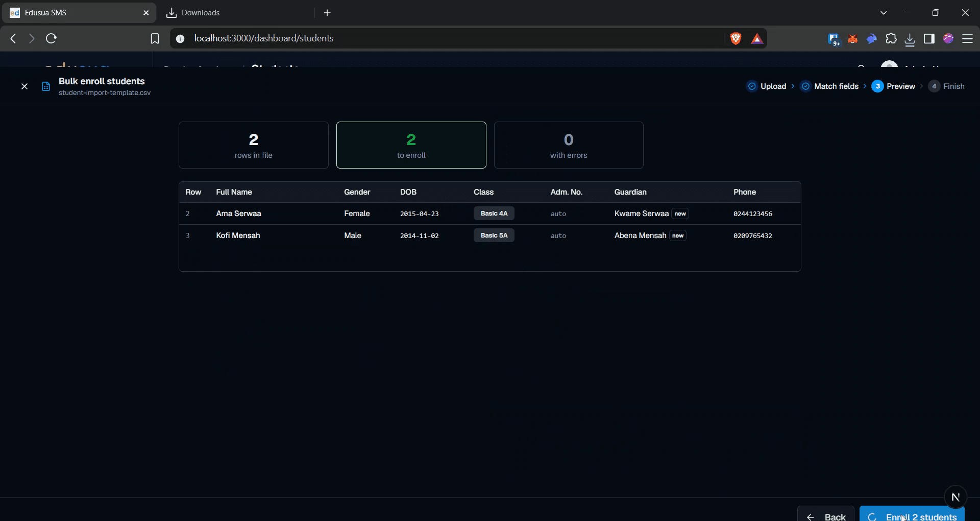Click the browser back arrow
980x521 pixels.
tap(13, 38)
